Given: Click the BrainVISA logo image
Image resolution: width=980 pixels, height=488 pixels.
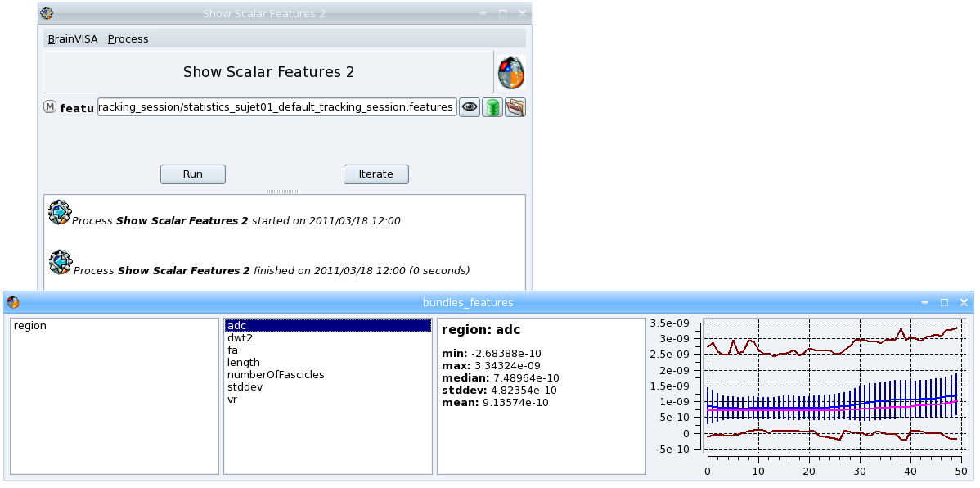Looking at the screenshot, I should click(x=510, y=71).
